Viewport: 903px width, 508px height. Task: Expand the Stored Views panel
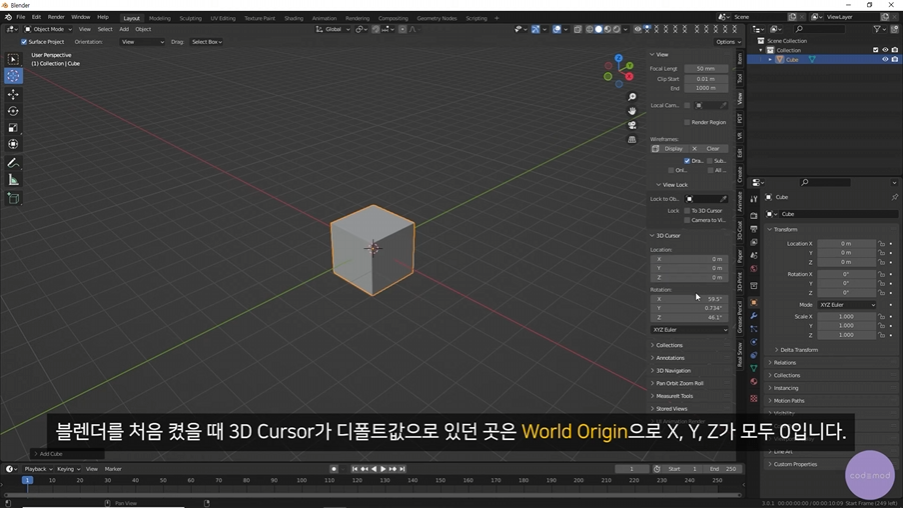[669, 408]
